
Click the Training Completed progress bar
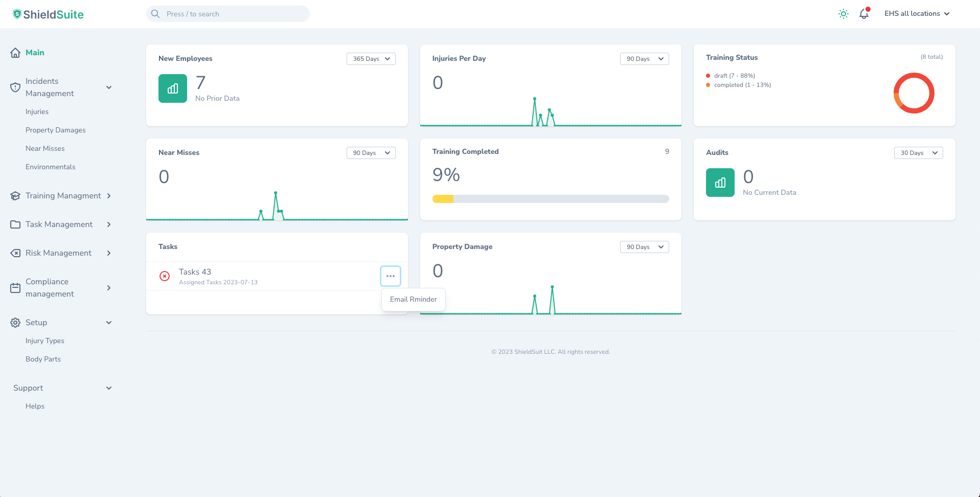(550, 199)
